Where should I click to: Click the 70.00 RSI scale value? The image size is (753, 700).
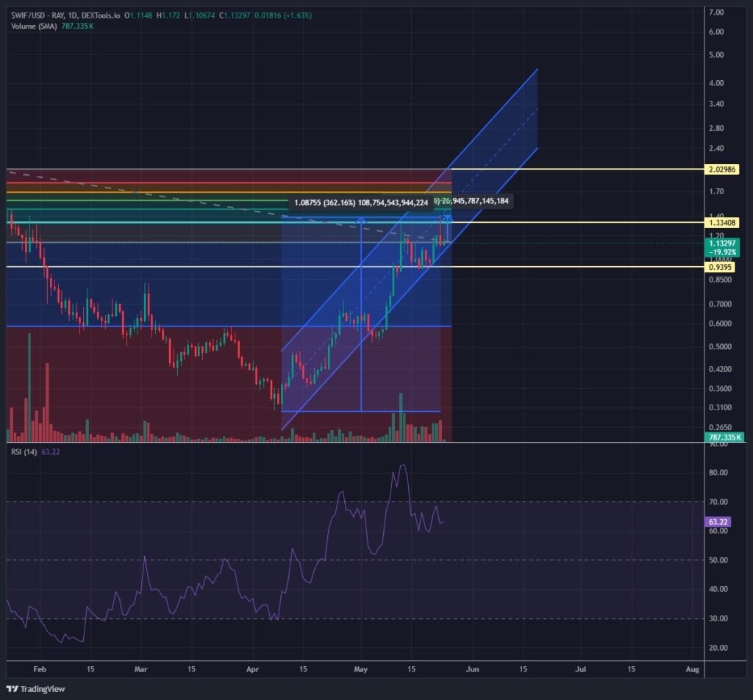(x=718, y=502)
